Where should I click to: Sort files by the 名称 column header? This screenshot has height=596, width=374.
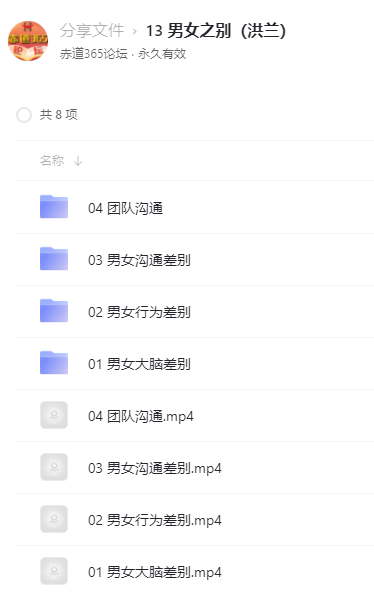(x=52, y=161)
